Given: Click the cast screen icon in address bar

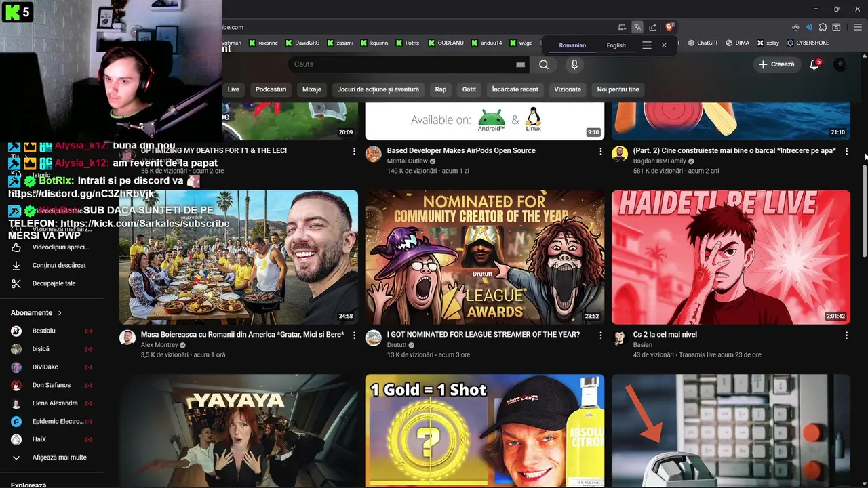Looking at the screenshot, I should [x=622, y=27].
